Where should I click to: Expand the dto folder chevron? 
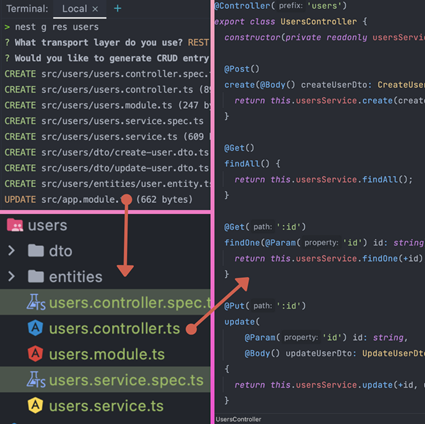pyautogui.click(x=11, y=251)
